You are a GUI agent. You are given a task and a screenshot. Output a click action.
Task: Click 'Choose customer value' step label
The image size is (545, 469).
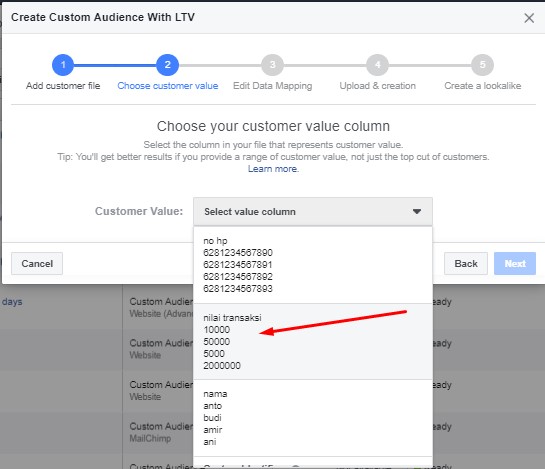pyautogui.click(x=168, y=86)
